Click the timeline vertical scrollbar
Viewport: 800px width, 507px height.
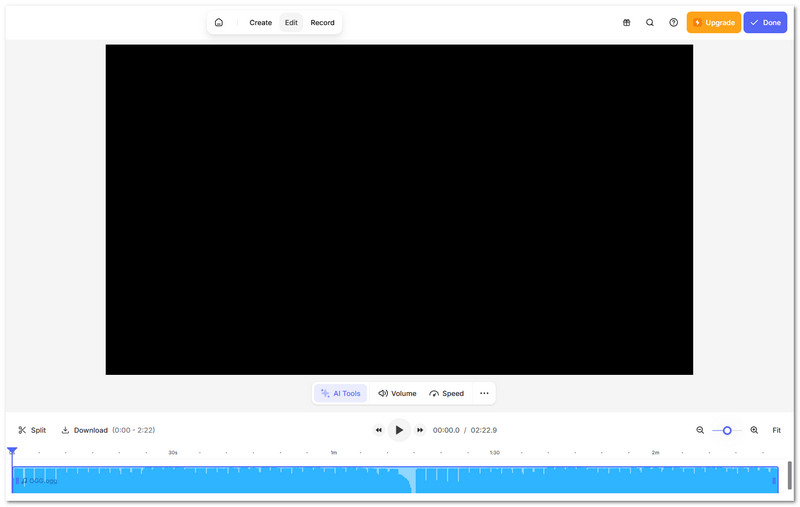[790, 475]
